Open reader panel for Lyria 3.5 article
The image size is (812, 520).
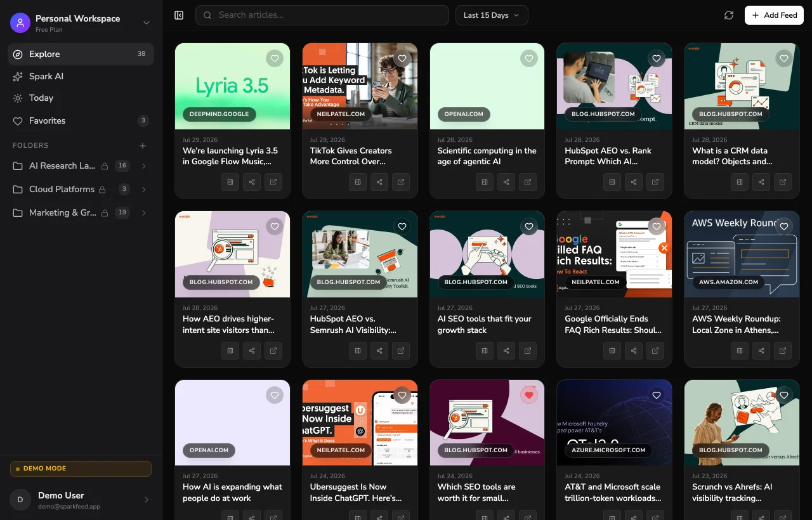click(x=230, y=182)
